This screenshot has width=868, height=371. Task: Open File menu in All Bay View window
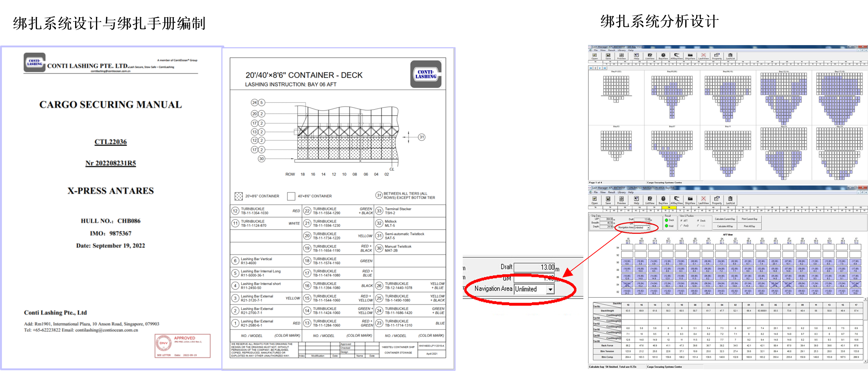pyautogui.click(x=596, y=50)
